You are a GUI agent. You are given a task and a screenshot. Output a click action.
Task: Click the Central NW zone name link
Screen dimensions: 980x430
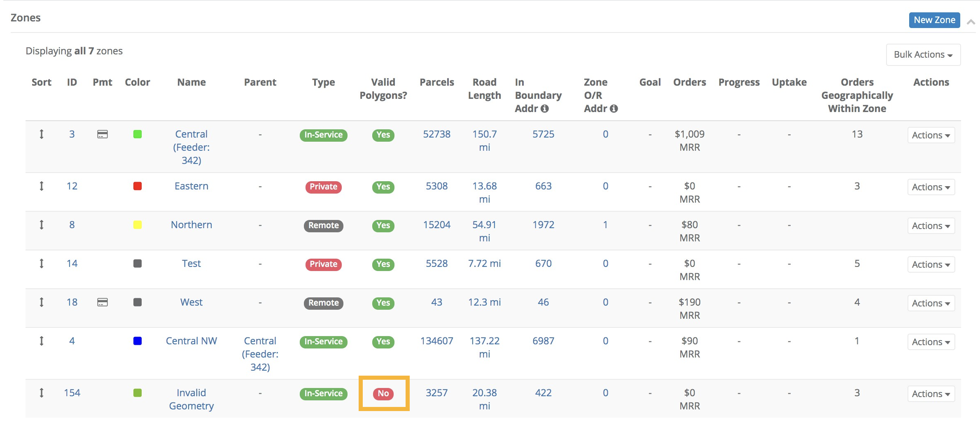click(191, 341)
